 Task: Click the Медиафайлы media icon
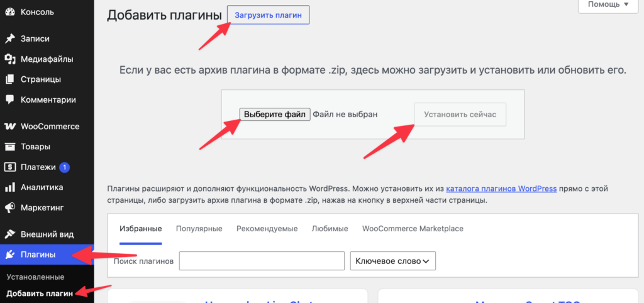coord(10,59)
